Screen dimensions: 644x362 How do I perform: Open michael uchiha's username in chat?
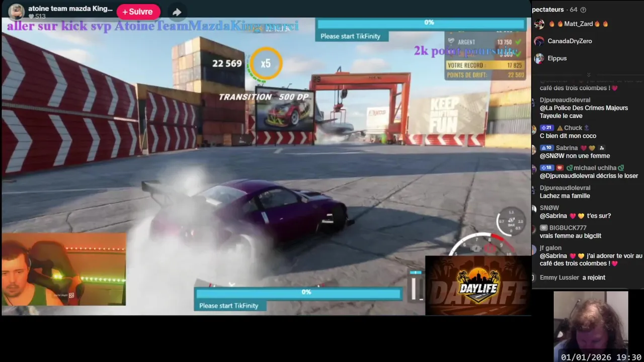coord(595,168)
